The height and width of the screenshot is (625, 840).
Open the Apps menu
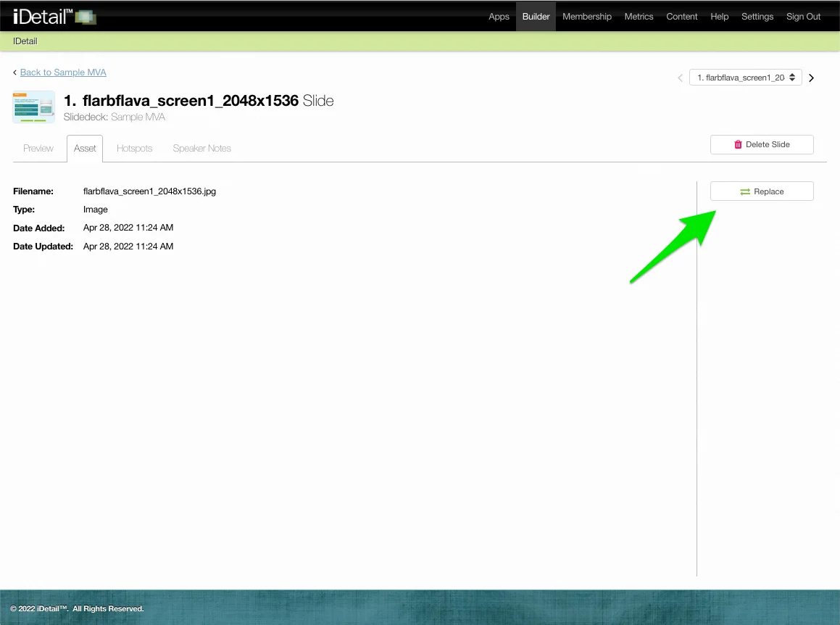click(498, 17)
